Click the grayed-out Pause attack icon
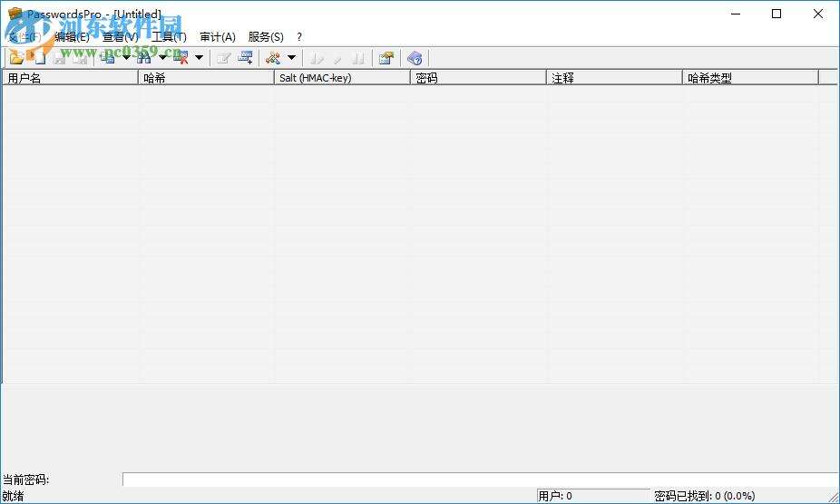The height and width of the screenshot is (504, 840). [359, 58]
